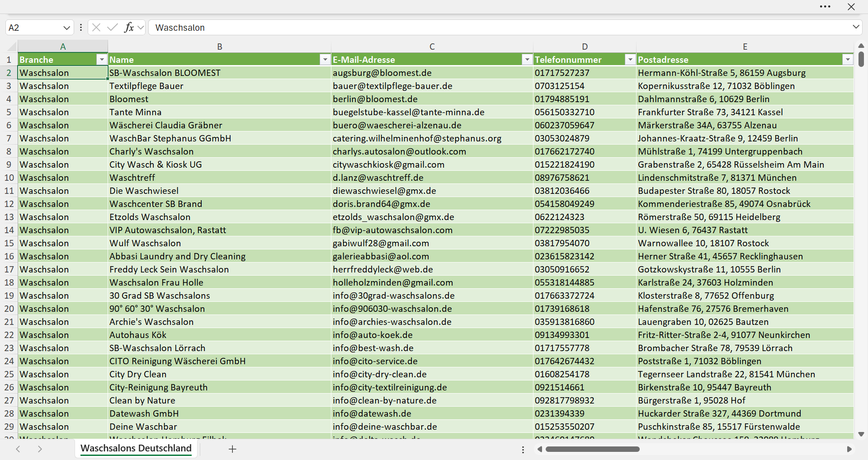Open the E-Mail-Adresse filter dropdown
This screenshot has height=460, width=868.
[x=527, y=60]
